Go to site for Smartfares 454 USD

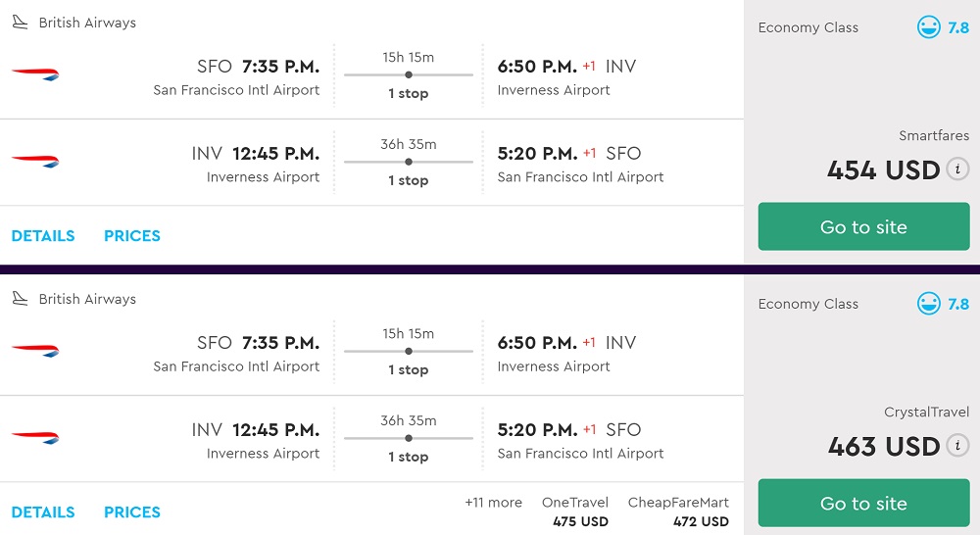pyautogui.click(x=863, y=227)
